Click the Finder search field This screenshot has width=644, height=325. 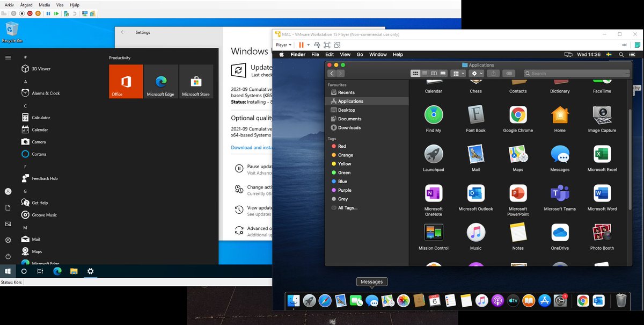click(x=577, y=73)
